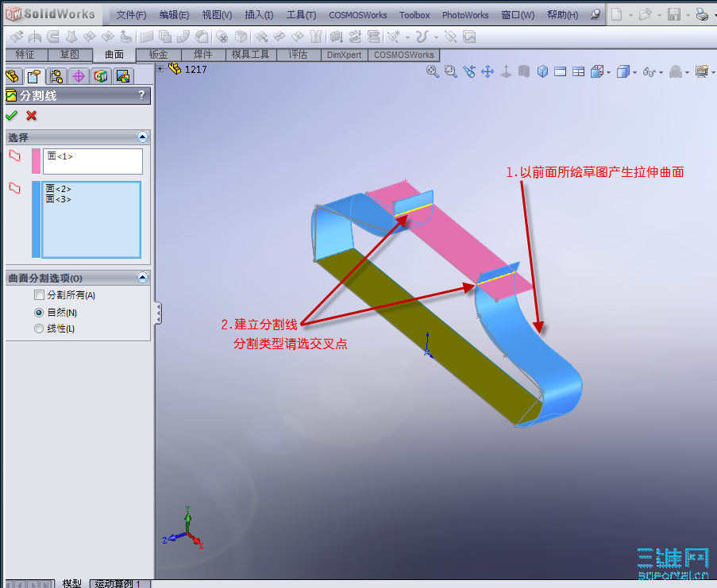717x588 pixels.
Task: Click the Reference Geometry toolbar icon
Action: [x=394, y=37]
